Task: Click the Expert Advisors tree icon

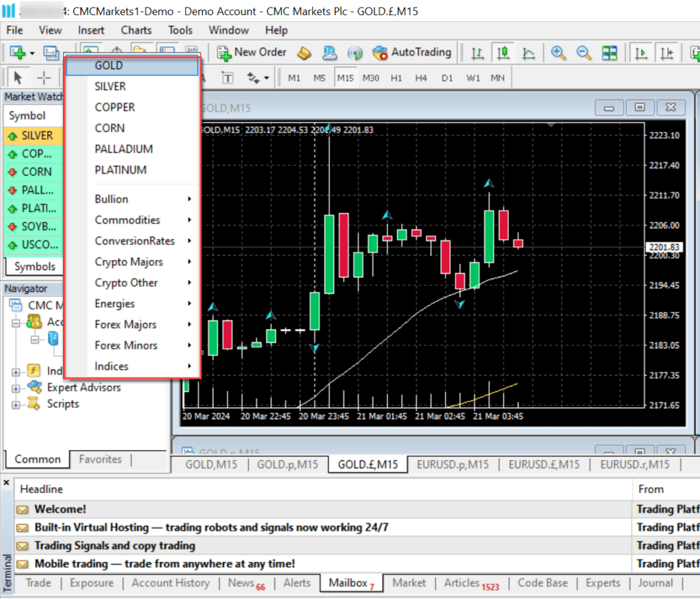Action: tap(34, 387)
